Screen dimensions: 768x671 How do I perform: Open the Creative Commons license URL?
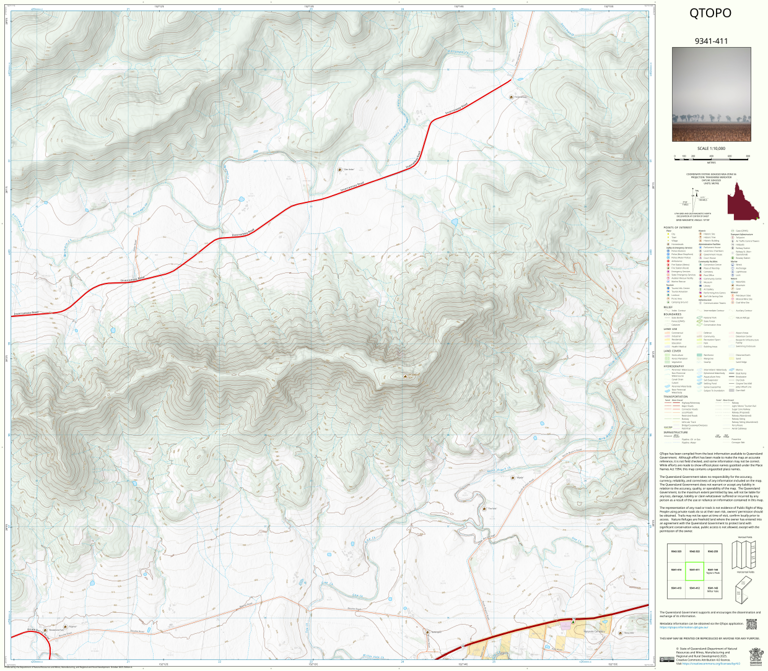pyautogui.click(x=709, y=664)
